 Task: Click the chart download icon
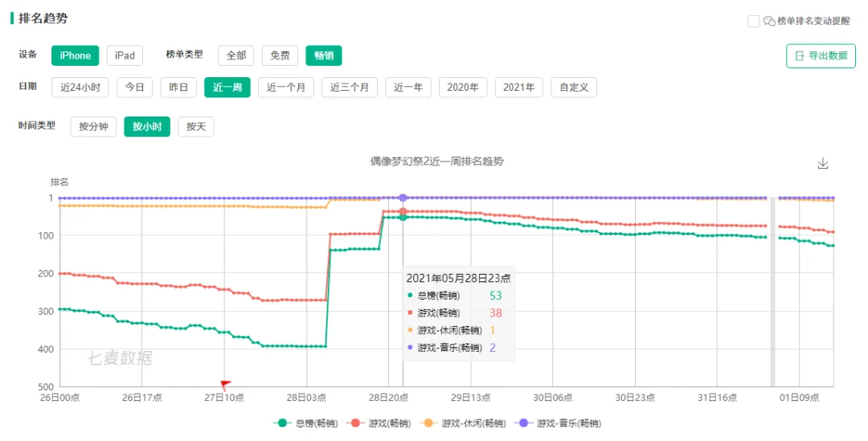coord(822,163)
